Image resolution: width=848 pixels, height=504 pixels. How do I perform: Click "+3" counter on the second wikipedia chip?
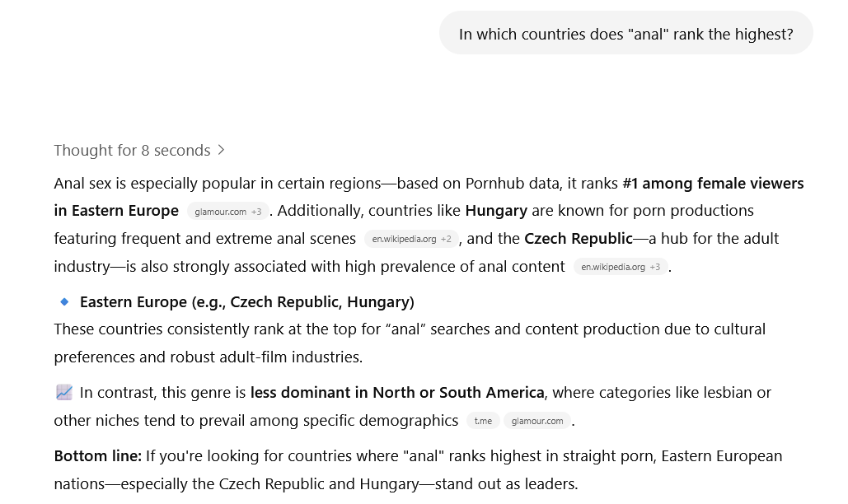[x=655, y=267]
